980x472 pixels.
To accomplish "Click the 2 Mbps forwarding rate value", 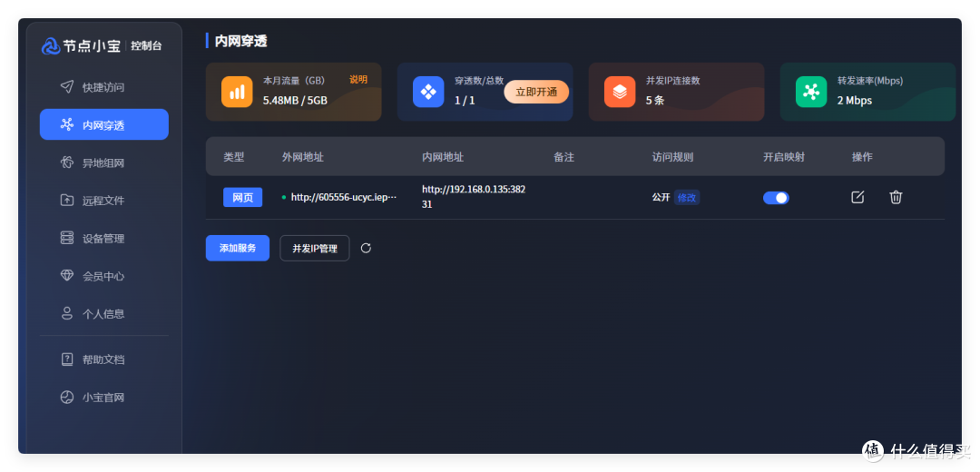I will 855,100.
